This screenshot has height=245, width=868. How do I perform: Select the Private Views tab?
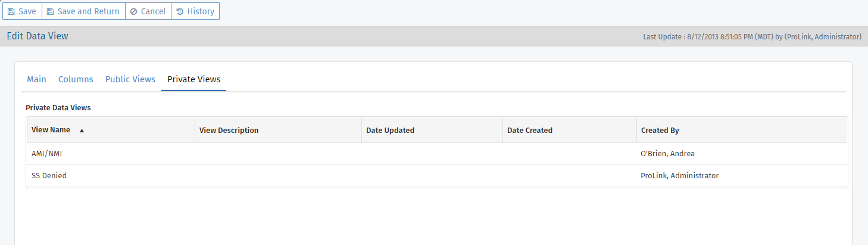click(x=193, y=79)
